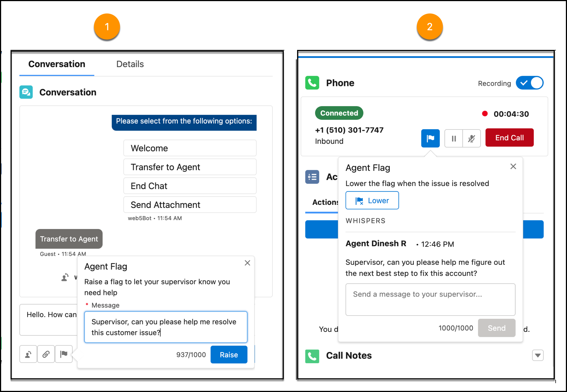The width and height of the screenshot is (567, 392).
Task: Select the End Chat option
Action: coord(190,186)
